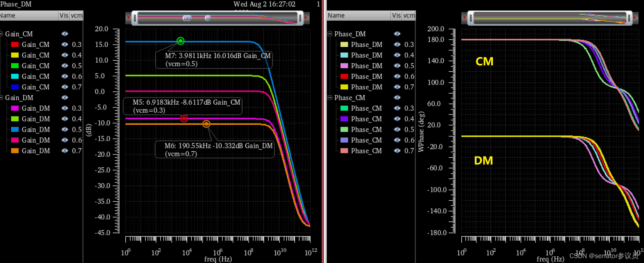Screen dimensions: 644x263
Task: Click the M5 6.9183kHz -8.6117dB marker label
Action: (183, 106)
